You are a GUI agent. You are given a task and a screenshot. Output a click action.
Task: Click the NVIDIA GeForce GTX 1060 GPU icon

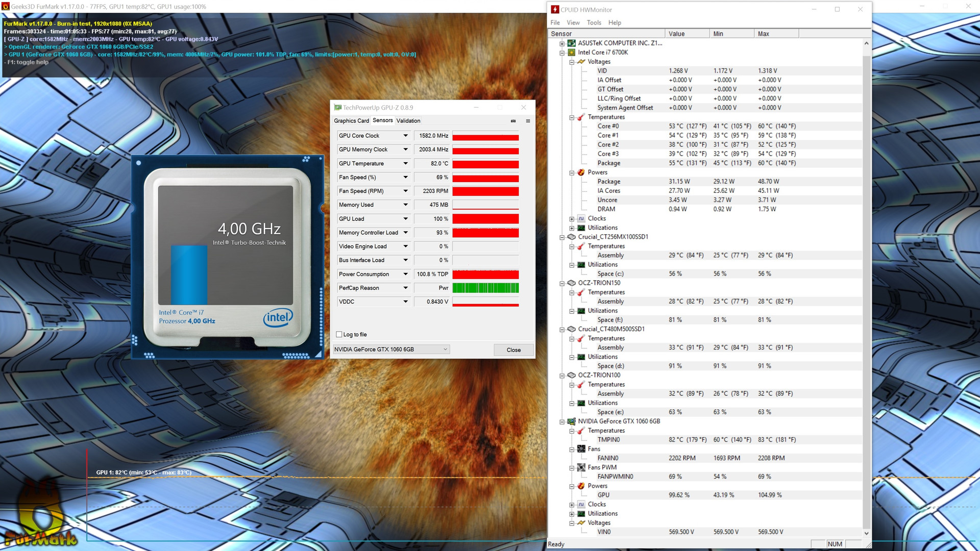coord(572,421)
